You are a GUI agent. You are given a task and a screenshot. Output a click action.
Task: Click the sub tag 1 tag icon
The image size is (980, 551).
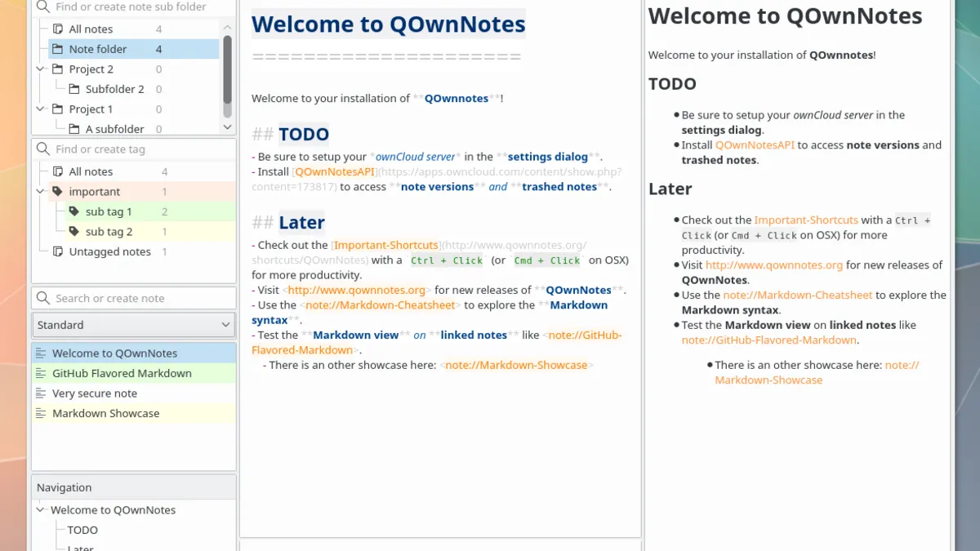[x=74, y=212]
